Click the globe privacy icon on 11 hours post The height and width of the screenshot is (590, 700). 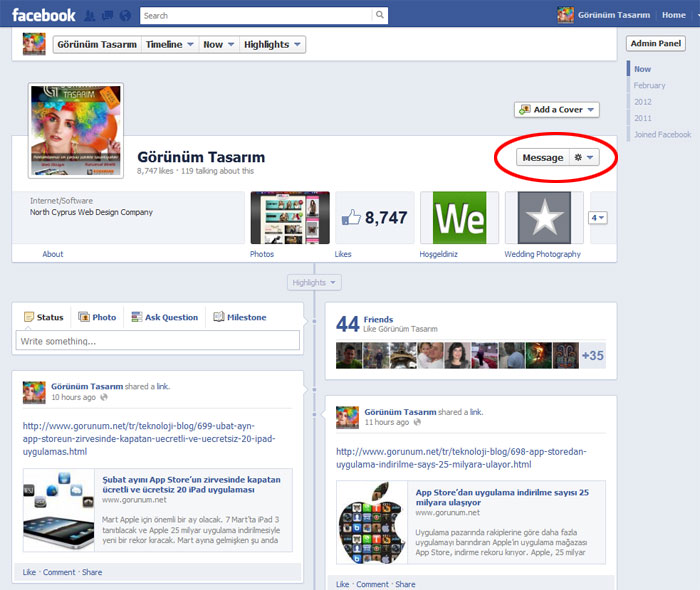pyautogui.click(x=417, y=422)
